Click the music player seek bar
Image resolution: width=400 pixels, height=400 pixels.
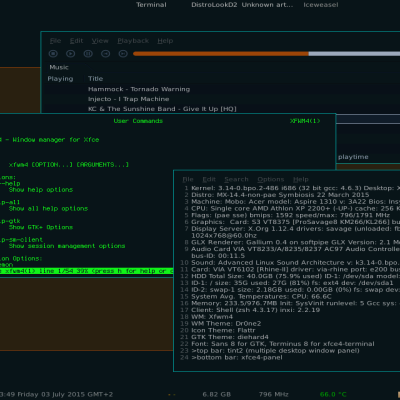coord(266,53)
